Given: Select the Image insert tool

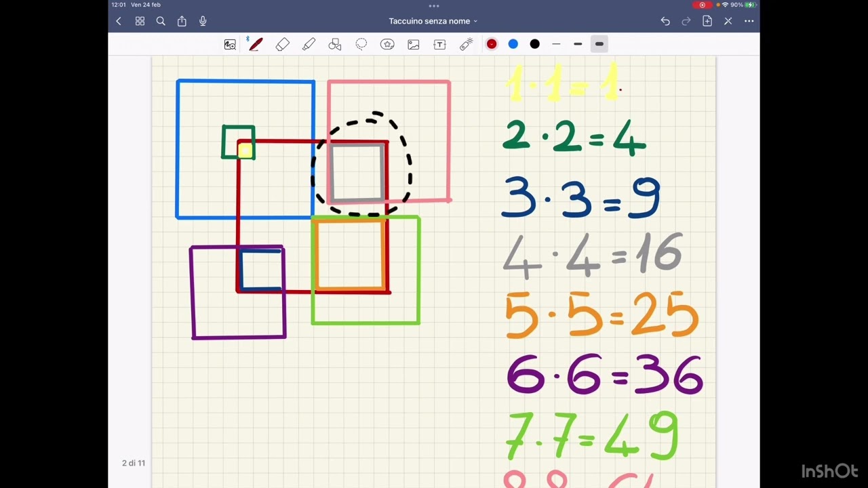Looking at the screenshot, I should click(x=414, y=44).
